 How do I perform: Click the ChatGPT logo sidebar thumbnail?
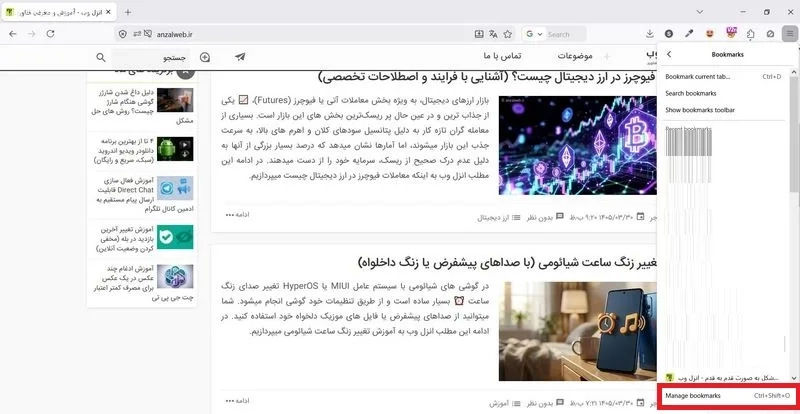(x=175, y=276)
